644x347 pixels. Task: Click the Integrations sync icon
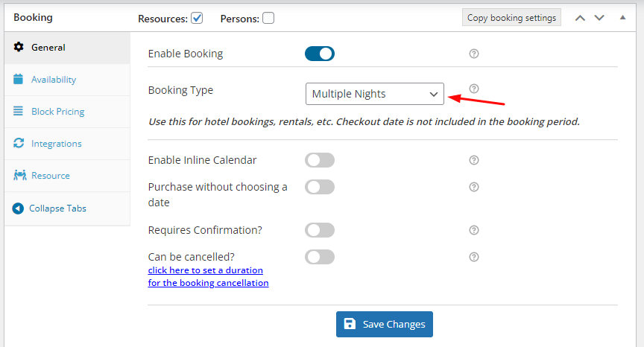coord(19,143)
